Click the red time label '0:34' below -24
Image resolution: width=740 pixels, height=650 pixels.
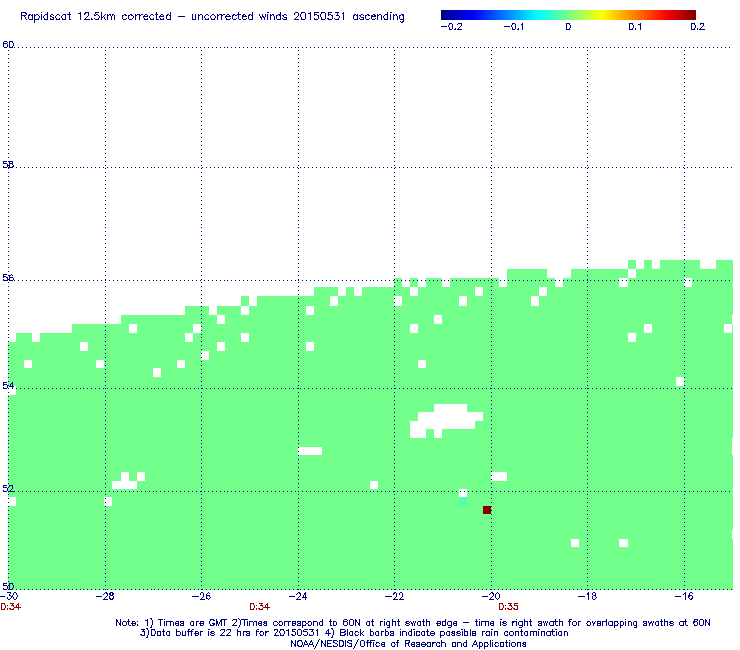(260, 607)
